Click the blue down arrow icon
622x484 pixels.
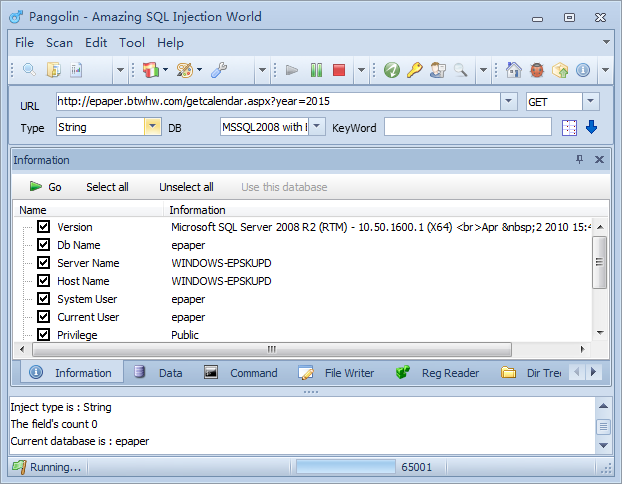[591, 127]
